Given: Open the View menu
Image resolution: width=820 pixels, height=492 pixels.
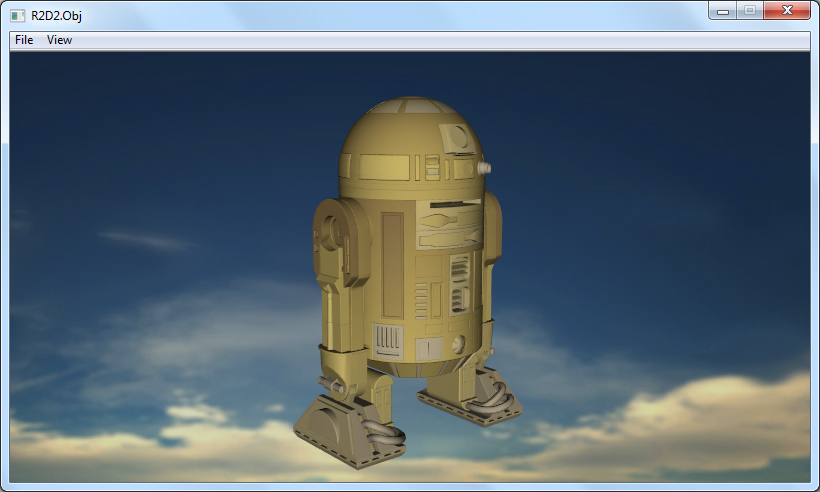Looking at the screenshot, I should (59, 40).
